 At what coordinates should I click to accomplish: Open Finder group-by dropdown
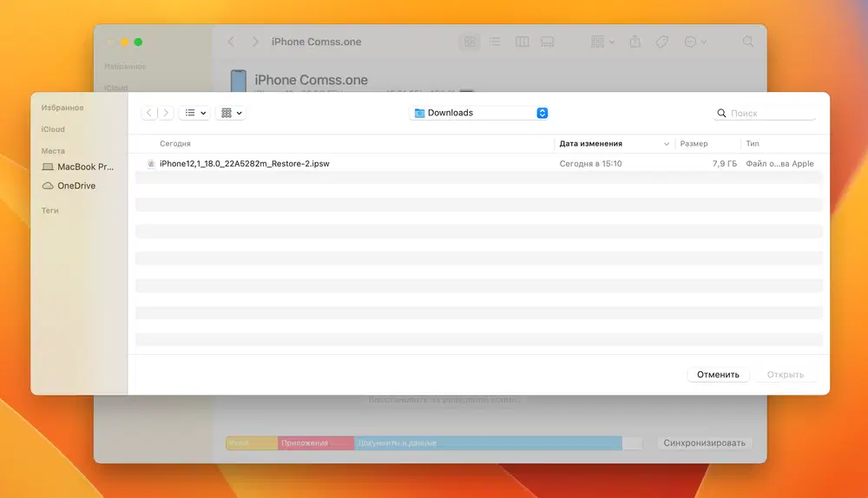click(x=603, y=42)
